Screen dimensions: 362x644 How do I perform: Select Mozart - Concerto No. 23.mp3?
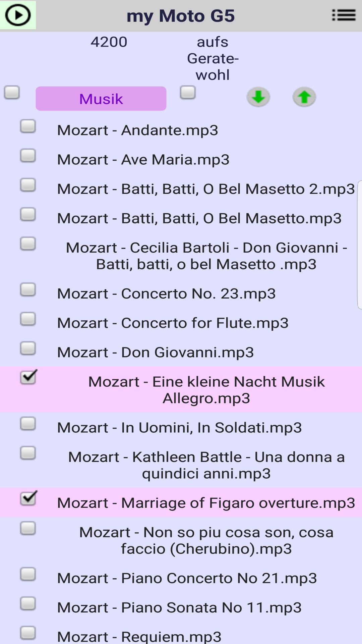point(166,293)
